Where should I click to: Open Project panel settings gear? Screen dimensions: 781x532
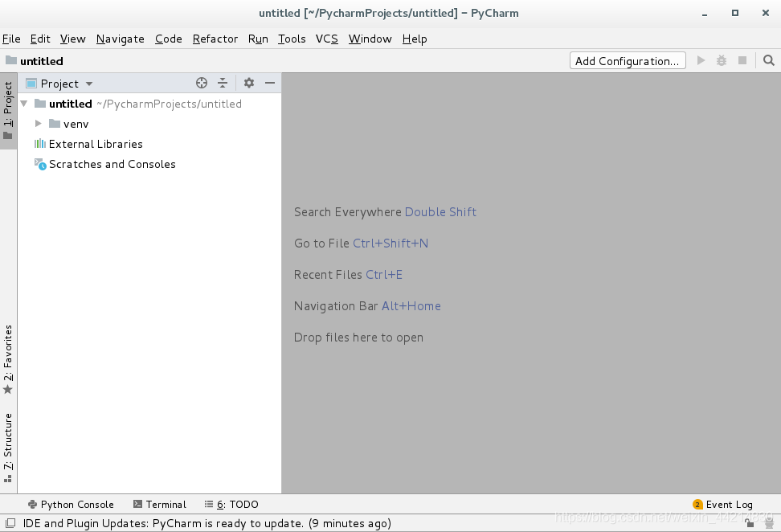(x=249, y=84)
